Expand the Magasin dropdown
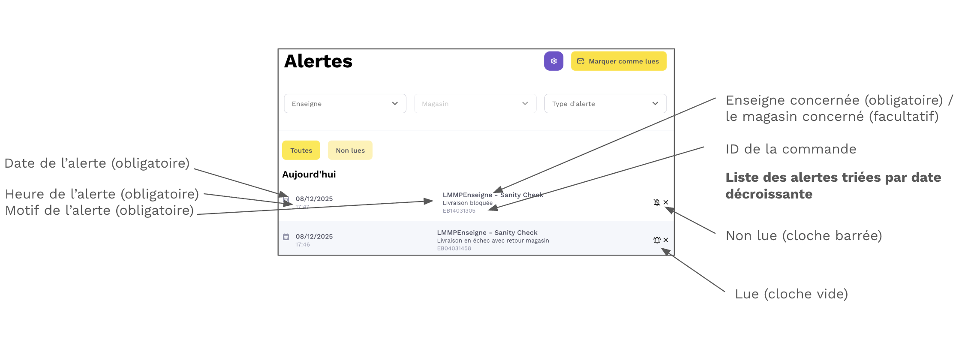The height and width of the screenshot is (343, 980). coord(475,104)
